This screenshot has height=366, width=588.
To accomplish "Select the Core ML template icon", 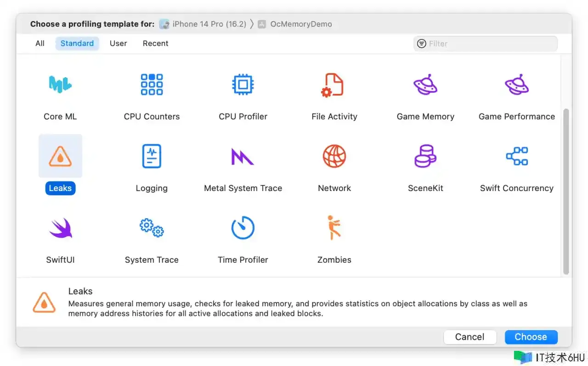I will [x=60, y=84].
